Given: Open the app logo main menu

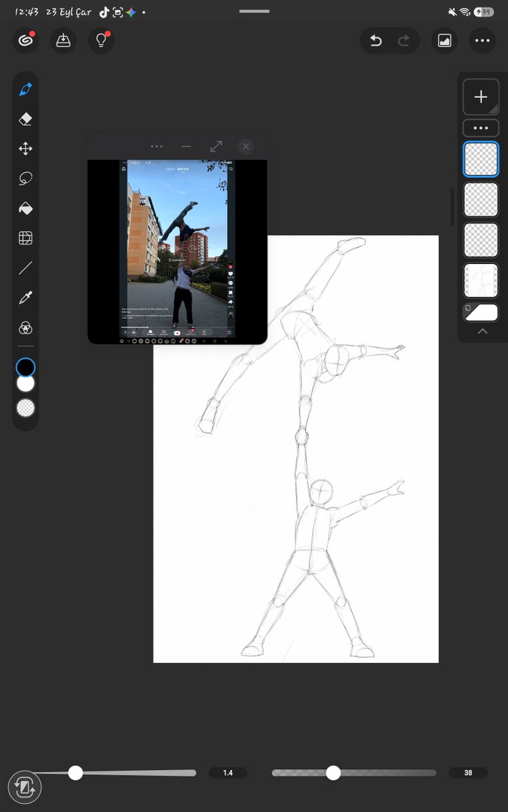Looking at the screenshot, I should click(26, 41).
